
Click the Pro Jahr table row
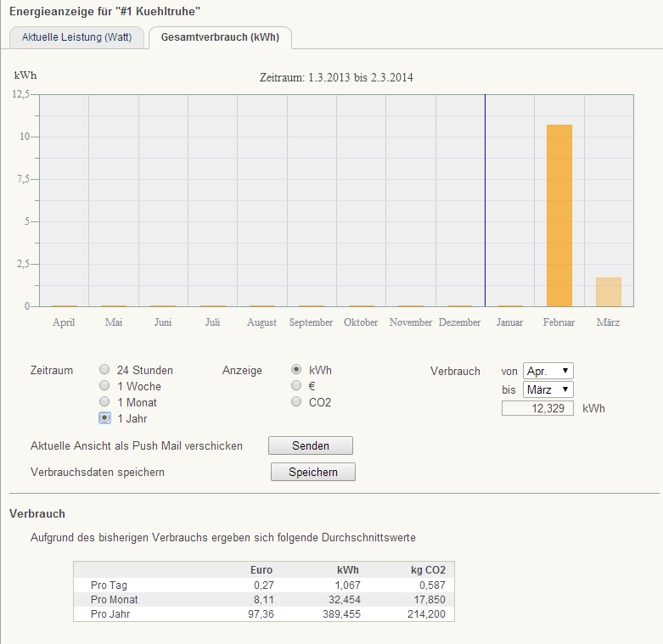tap(263, 613)
